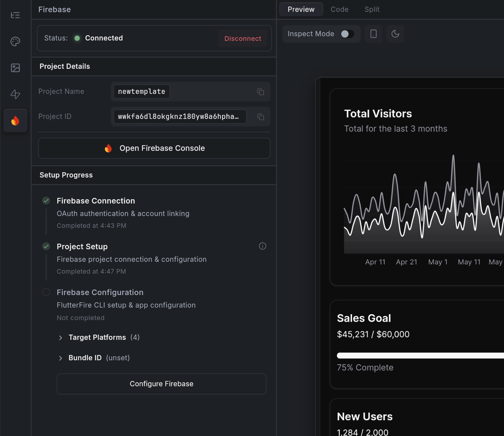Click the Total Visitors chart
Screen dimensions: 504x436
click(x=424, y=204)
